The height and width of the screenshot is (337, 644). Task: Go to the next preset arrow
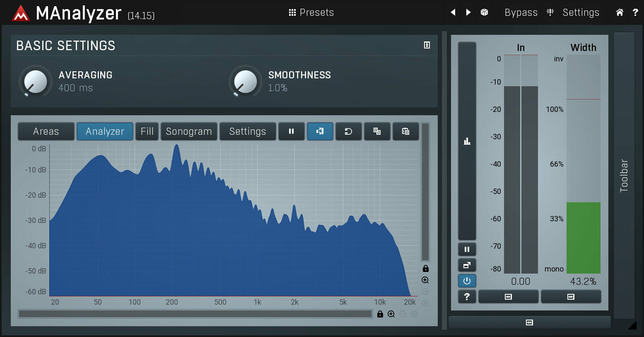click(468, 12)
